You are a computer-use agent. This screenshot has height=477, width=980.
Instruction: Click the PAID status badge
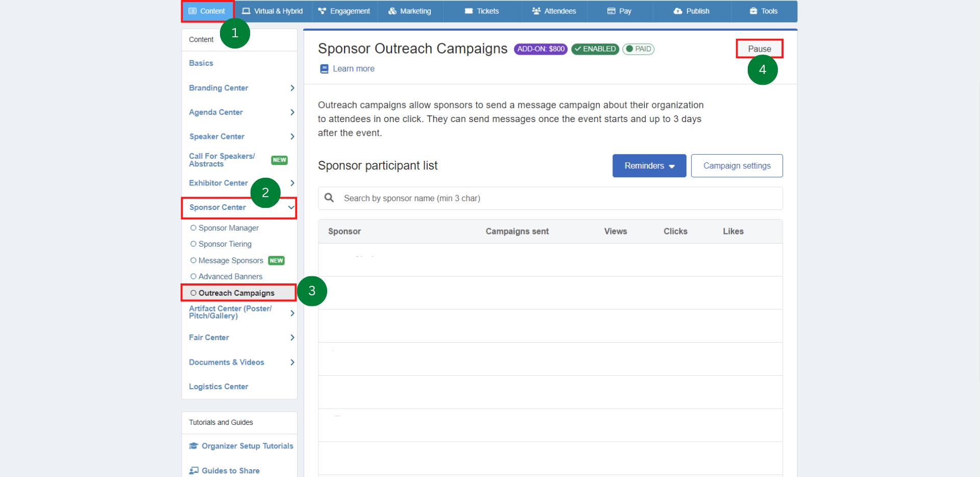pos(638,49)
